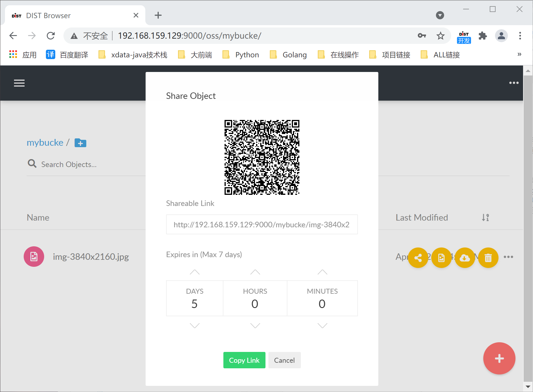Click the red plus upload button

(x=499, y=358)
